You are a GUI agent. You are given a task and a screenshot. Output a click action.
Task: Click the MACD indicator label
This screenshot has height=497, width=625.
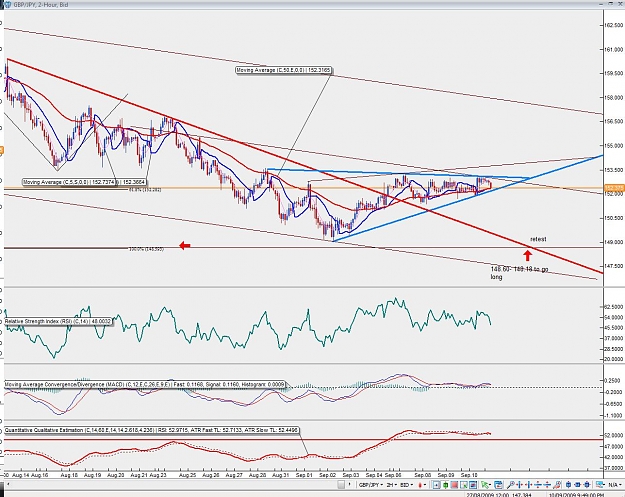click(x=145, y=385)
